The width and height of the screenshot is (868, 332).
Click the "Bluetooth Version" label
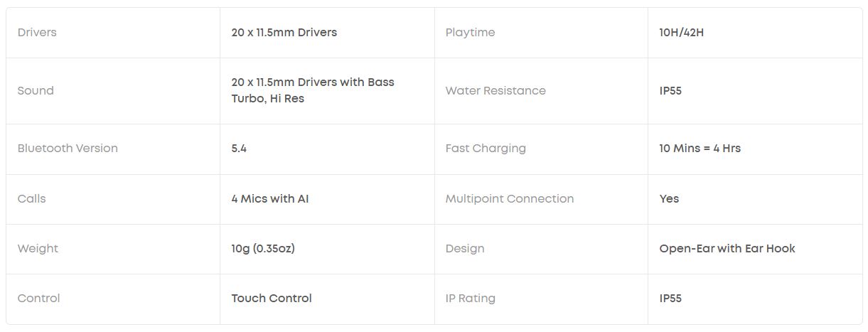click(x=68, y=149)
